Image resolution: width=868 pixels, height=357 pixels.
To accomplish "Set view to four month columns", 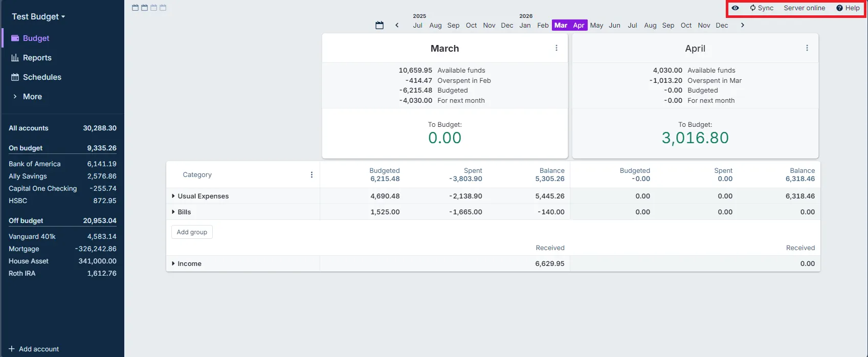I will [163, 8].
